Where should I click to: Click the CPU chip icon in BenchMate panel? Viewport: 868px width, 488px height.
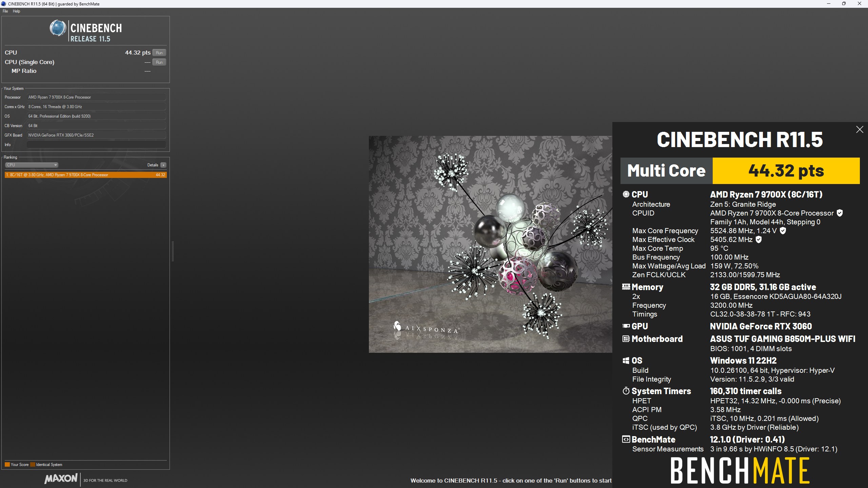click(x=626, y=194)
